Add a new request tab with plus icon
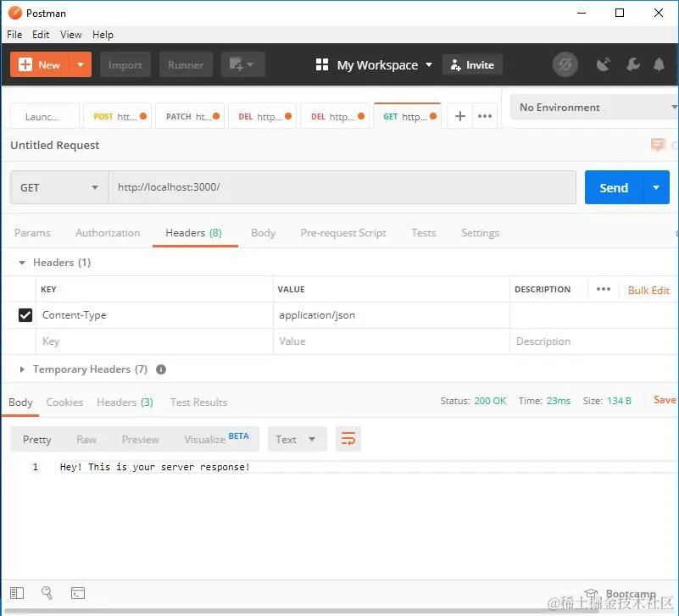 tap(460, 116)
